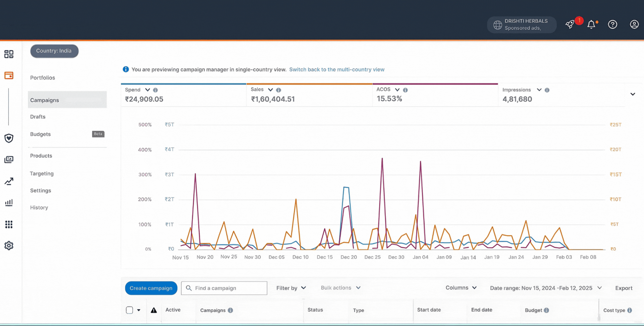
Task: Click the Create campaign button
Action: coord(151,288)
